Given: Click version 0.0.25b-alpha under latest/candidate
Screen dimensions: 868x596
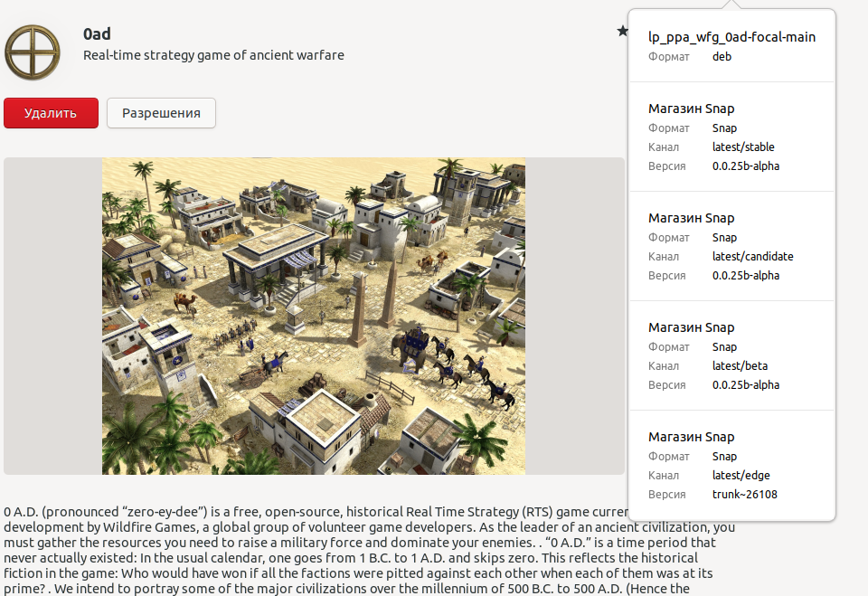Looking at the screenshot, I should click(746, 275).
